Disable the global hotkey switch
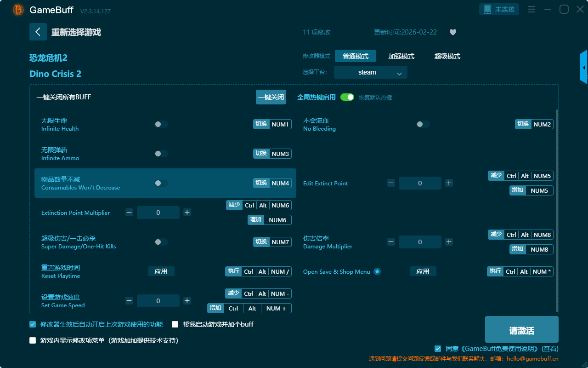The height and width of the screenshot is (368, 588). click(x=347, y=97)
